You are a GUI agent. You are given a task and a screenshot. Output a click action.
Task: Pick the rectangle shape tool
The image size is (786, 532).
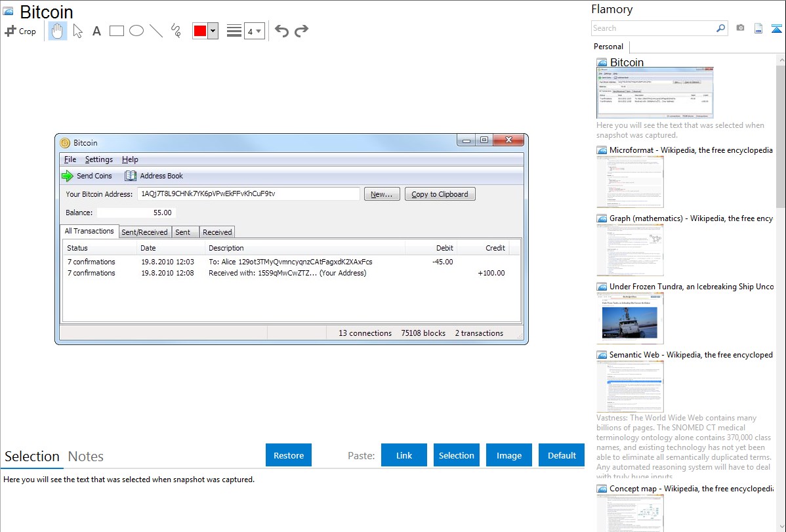[x=117, y=31]
